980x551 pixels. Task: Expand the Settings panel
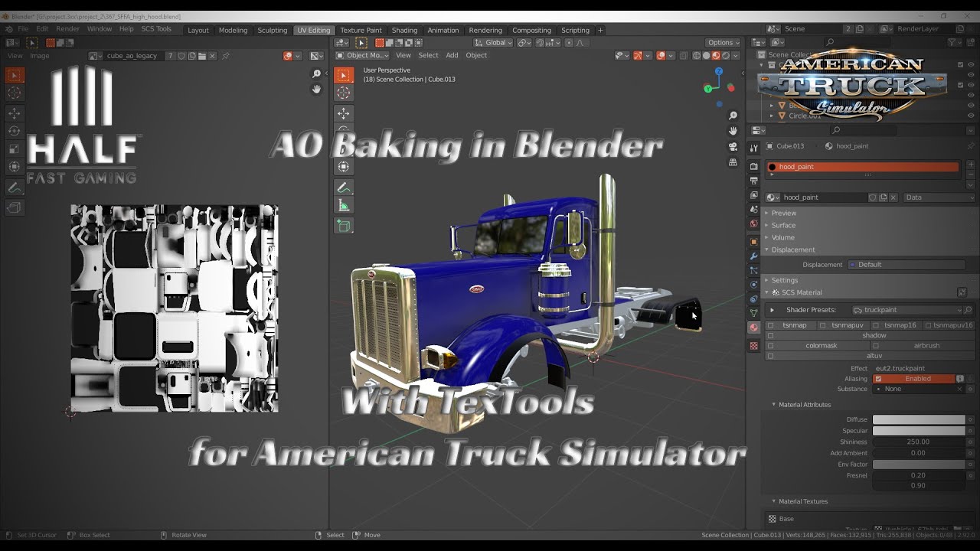point(784,280)
